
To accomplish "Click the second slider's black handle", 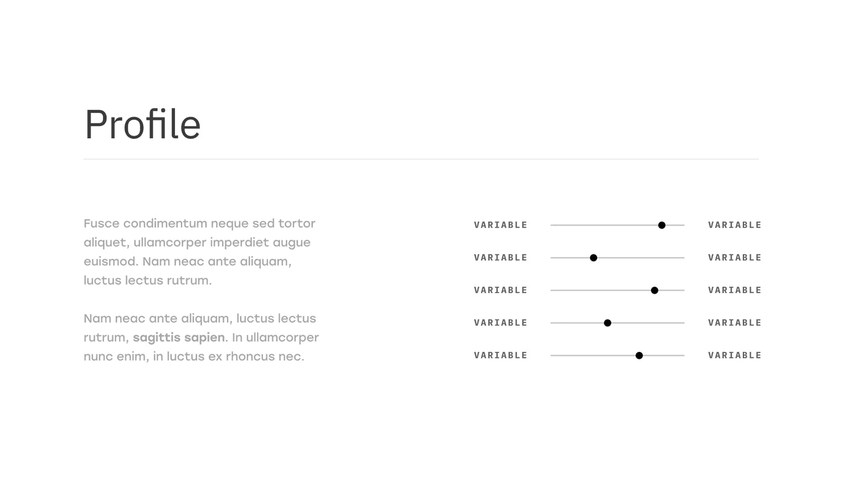I will [x=593, y=258].
